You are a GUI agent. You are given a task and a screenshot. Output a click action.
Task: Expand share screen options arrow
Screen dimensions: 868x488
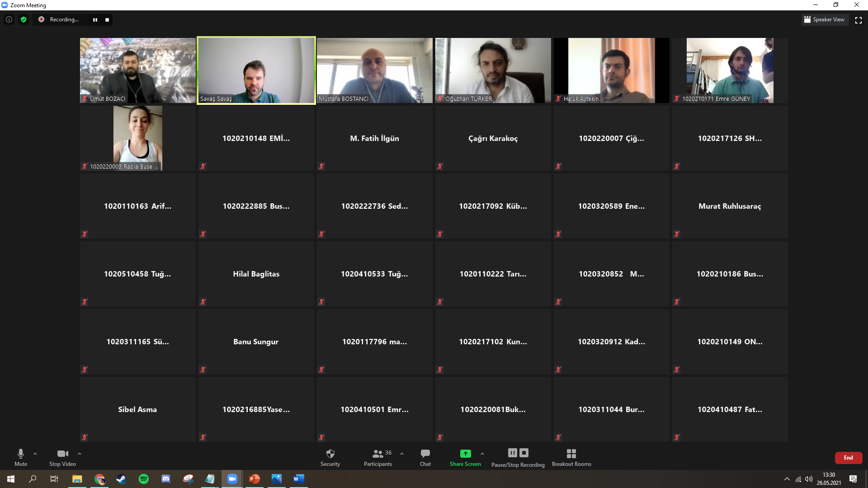tap(482, 454)
